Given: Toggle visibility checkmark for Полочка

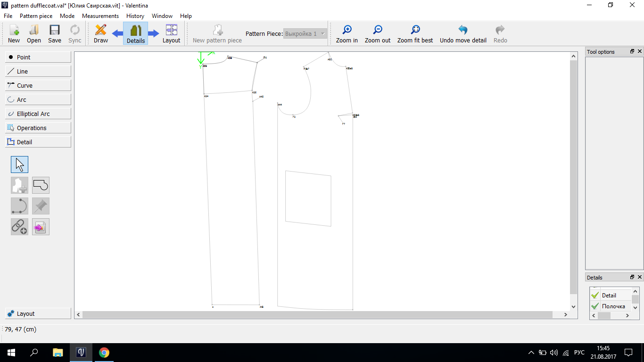Looking at the screenshot, I should 595,306.
